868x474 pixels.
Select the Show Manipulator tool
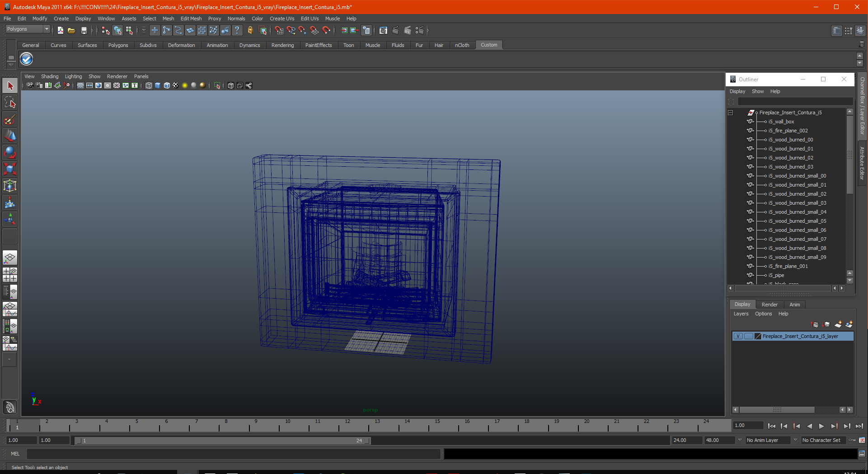click(10, 219)
